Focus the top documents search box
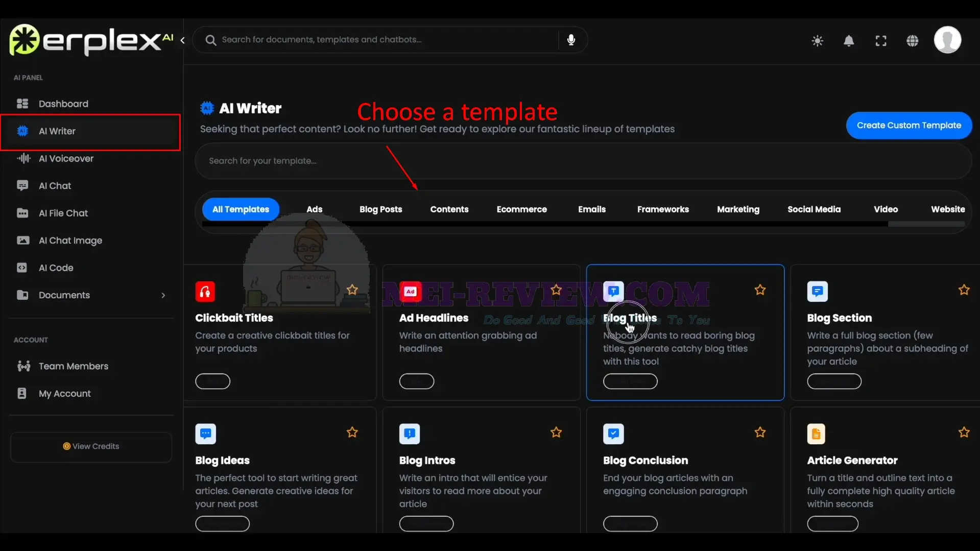The image size is (980, 551). 390,40
